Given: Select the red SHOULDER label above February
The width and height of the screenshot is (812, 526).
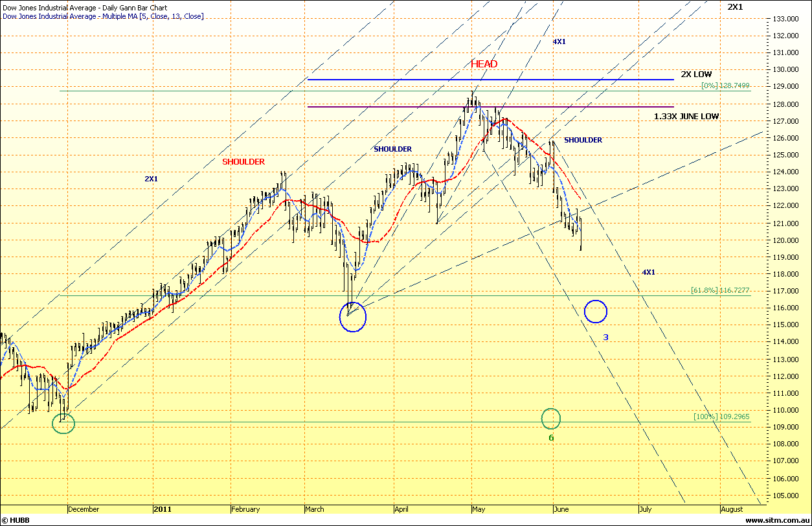Looking at the screenshot, I should coord(243,162).
